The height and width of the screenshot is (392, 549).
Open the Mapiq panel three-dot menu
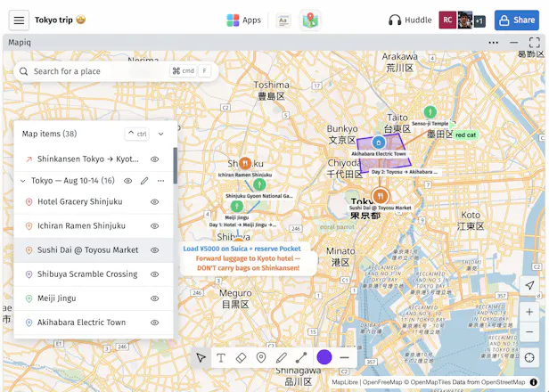(494, 43)
